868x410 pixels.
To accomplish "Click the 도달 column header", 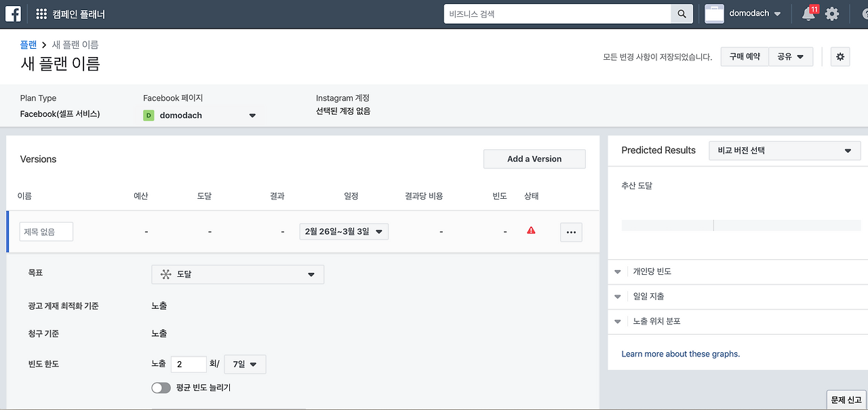I will pos(205,196).
